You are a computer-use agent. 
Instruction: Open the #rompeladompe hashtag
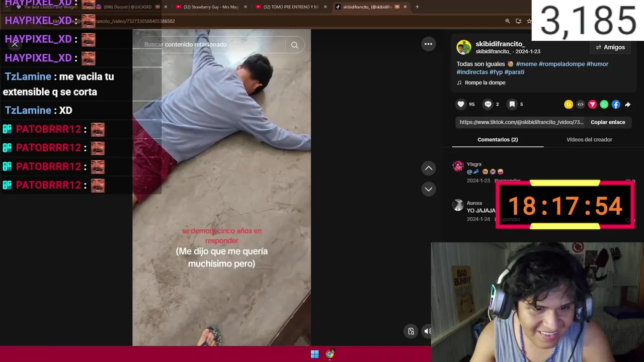(561, 64)
